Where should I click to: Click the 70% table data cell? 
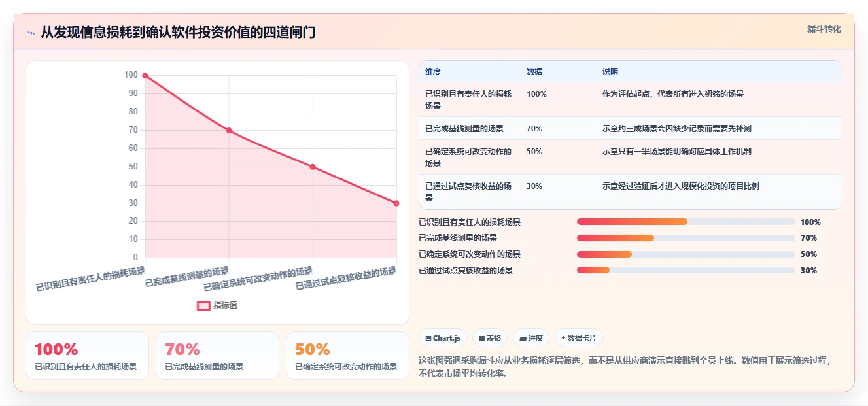534,129
